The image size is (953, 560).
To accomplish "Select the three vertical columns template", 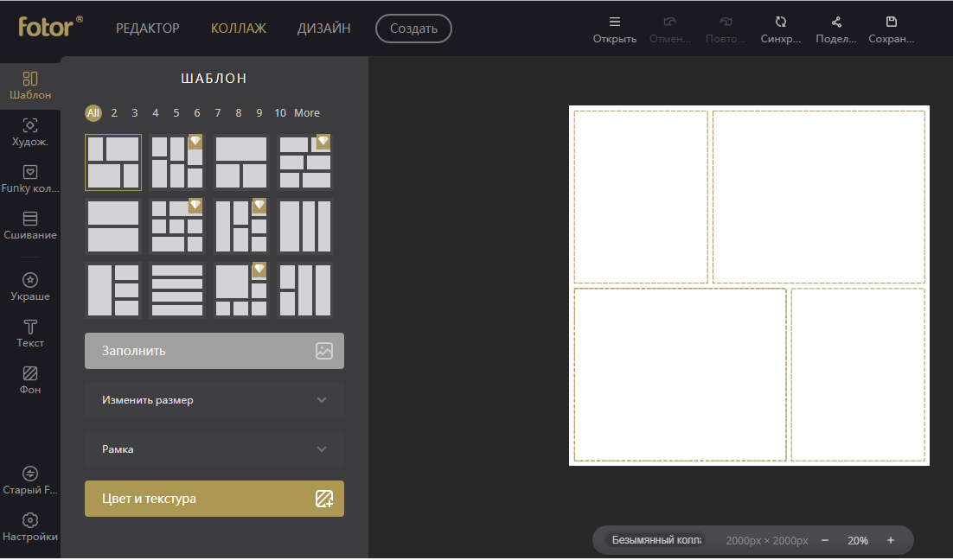I will (305, 226).
